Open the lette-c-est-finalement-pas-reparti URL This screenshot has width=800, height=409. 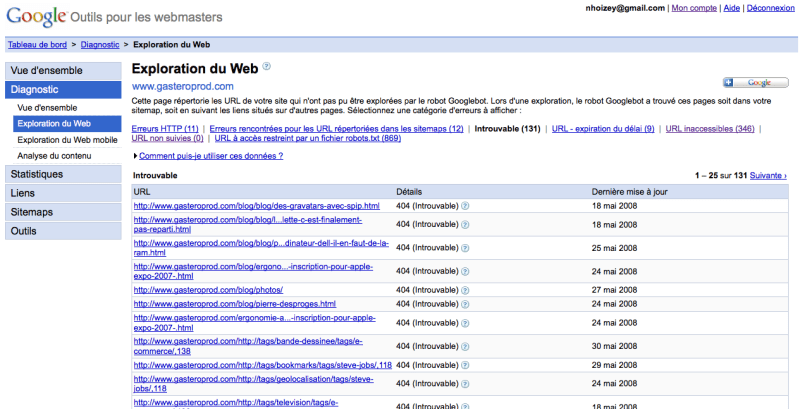click(x=248, y=225)
